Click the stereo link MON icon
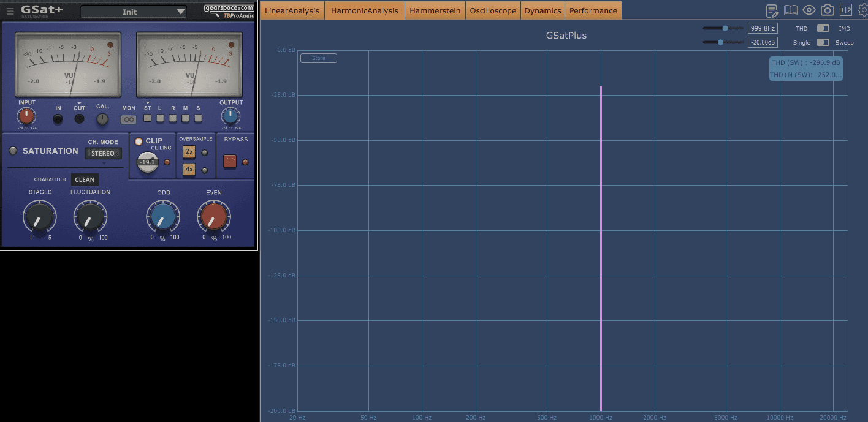This screenshot has height=422, width=868. pyautogui.click(x=129, y=119)
